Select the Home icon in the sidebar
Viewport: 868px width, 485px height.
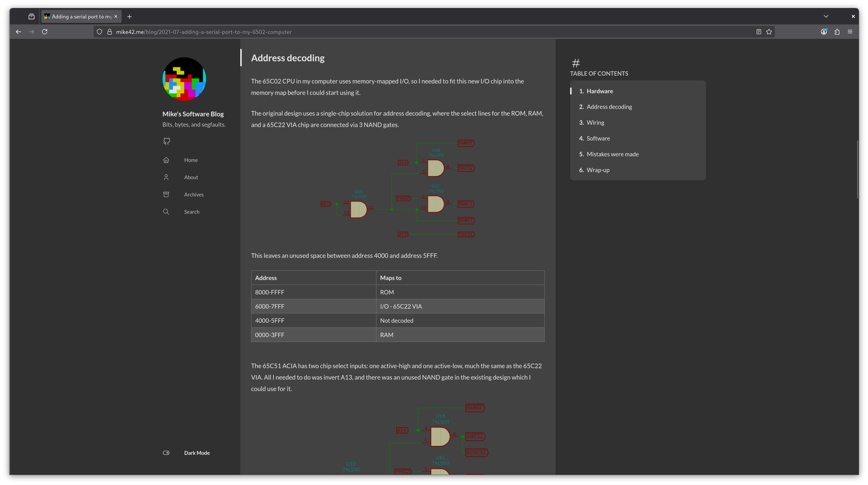[x=166, y=160]
